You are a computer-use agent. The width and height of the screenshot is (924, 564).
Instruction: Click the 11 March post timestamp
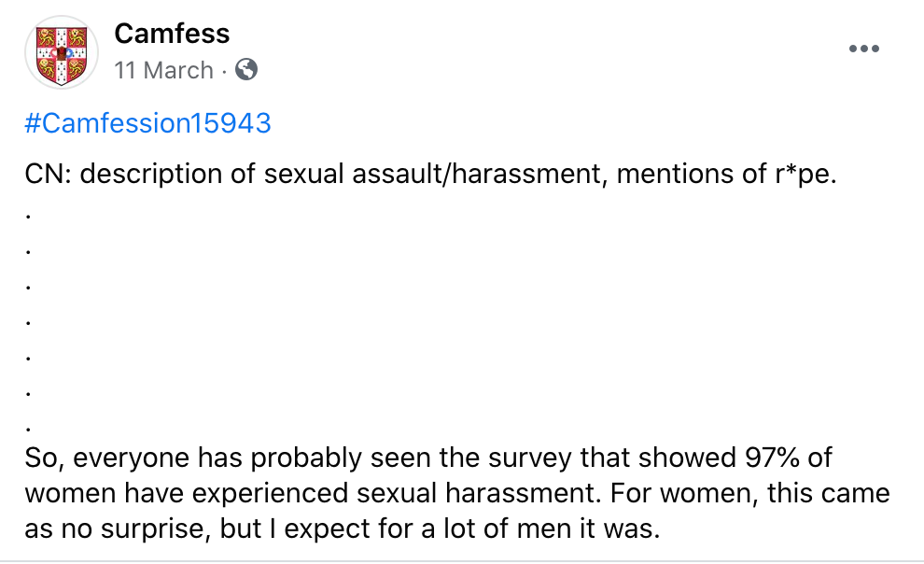click(x=163, y=70)
